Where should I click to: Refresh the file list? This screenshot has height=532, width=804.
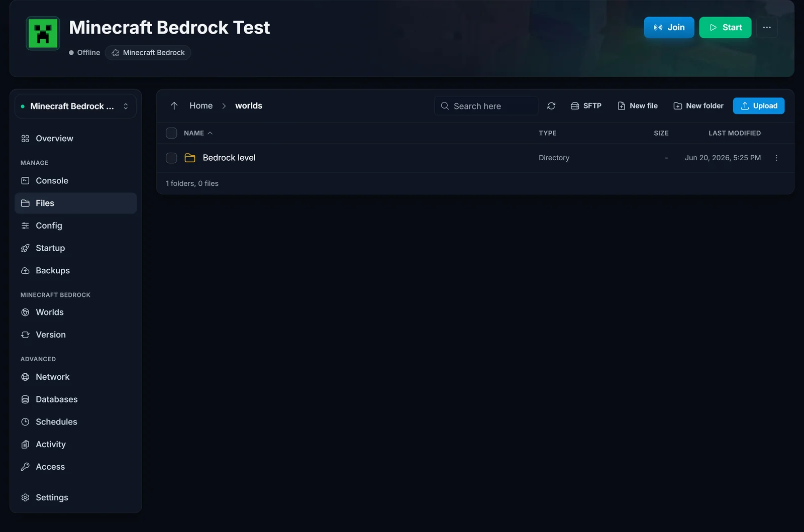tap(551, 106)
